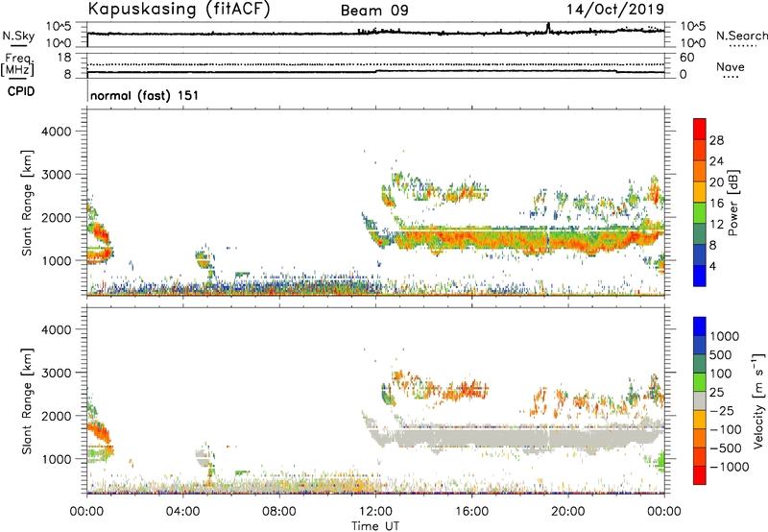Select the 08:00 time tick label
The image size is (768, 532).
tap(279, 512)
